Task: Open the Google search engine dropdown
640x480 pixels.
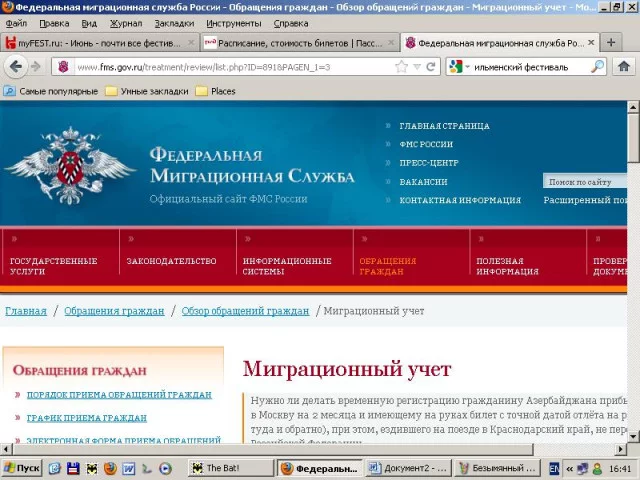Action: tap(459, 67)
